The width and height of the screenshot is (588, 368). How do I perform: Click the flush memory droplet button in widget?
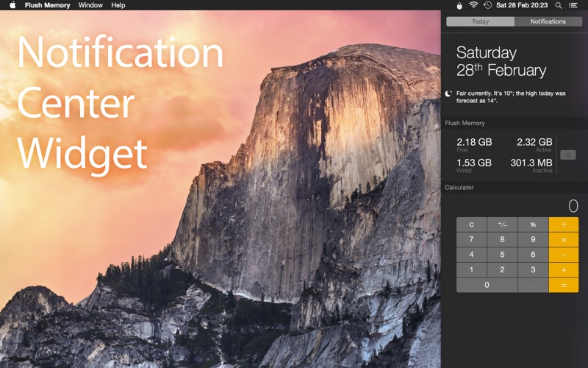567,155
